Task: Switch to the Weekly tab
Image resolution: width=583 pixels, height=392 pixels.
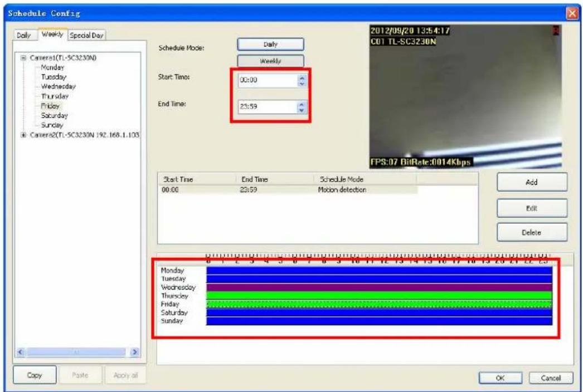Action: [x=52, y=34]
